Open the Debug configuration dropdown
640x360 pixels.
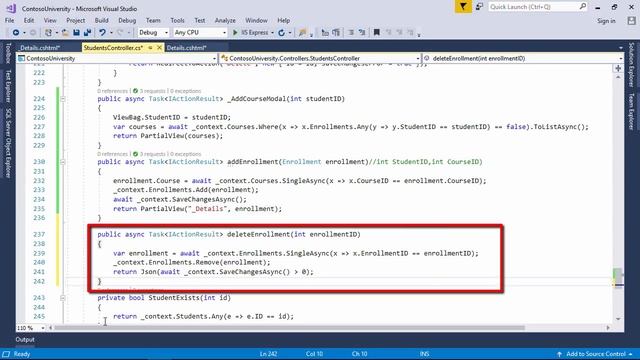click(153, 32)
